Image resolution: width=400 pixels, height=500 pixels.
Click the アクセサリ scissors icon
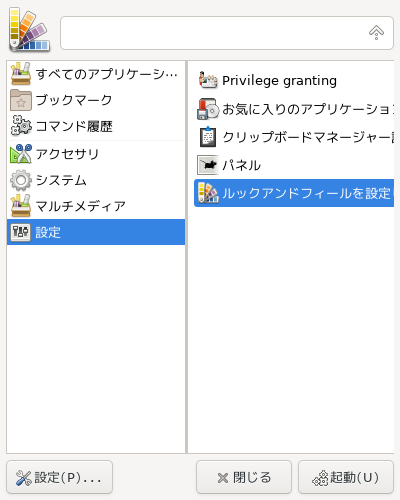pyautogui.click(x=21, y=154)
